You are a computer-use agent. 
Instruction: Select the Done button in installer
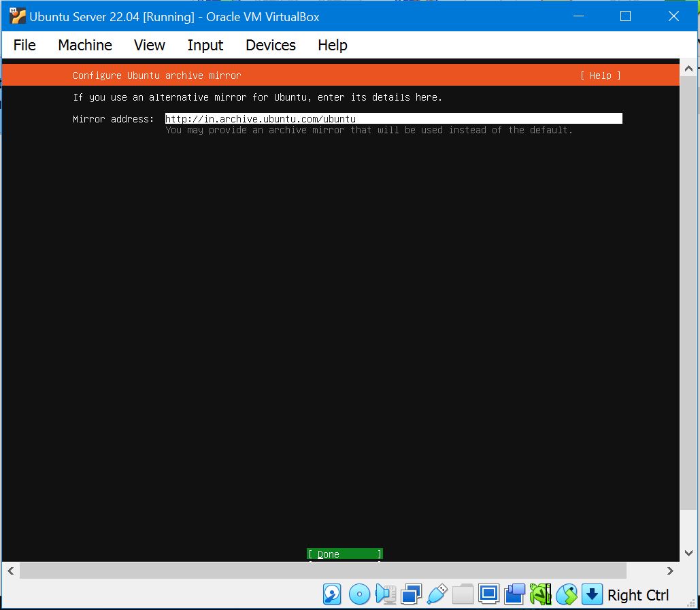click(x=345, y=554)
